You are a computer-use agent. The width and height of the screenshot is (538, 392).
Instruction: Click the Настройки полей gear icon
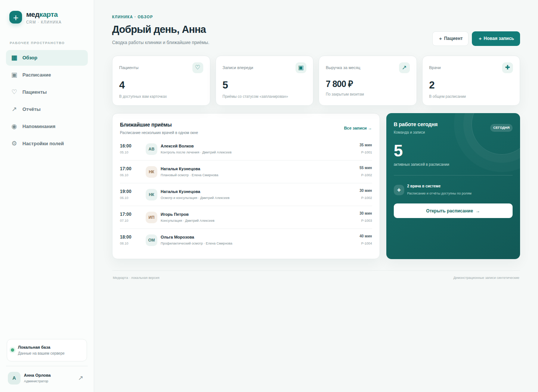tap(14, 144)
